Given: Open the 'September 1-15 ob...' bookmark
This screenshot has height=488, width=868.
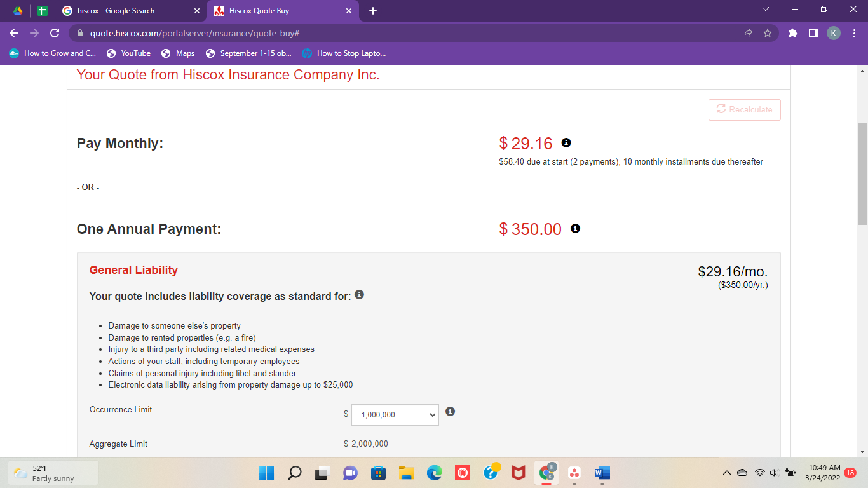Looking at the screenshot, I should [248, 53].
